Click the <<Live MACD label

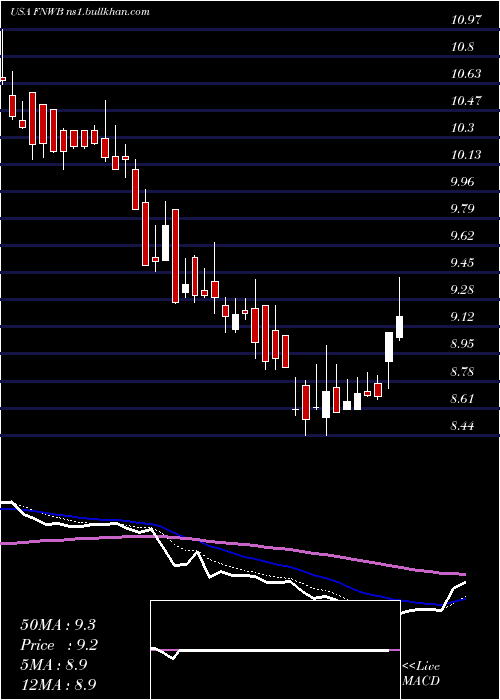click(421, 673)
